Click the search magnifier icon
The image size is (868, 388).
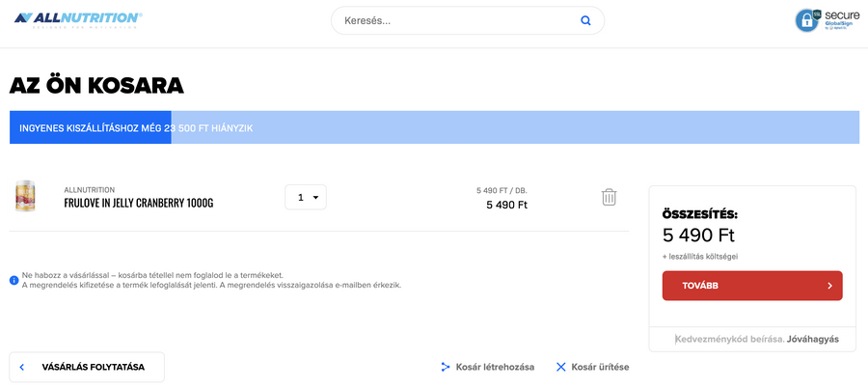(585, 20)
